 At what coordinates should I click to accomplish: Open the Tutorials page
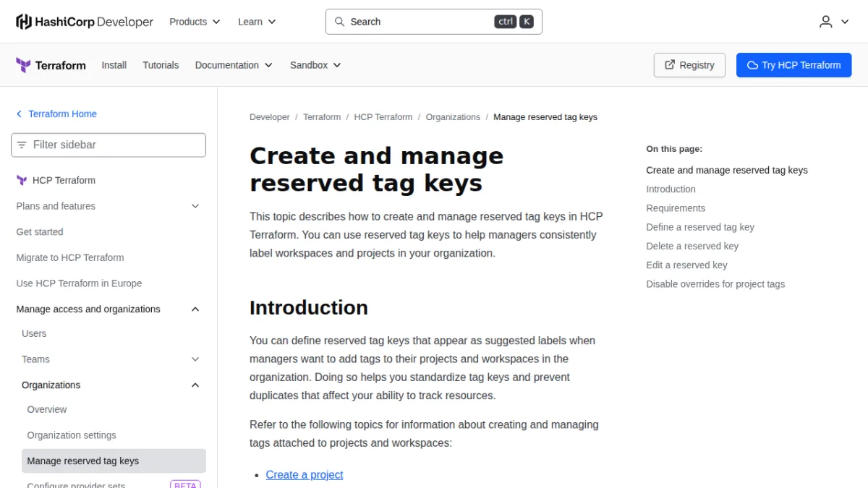pyautogui.click(x=161, y=65)
